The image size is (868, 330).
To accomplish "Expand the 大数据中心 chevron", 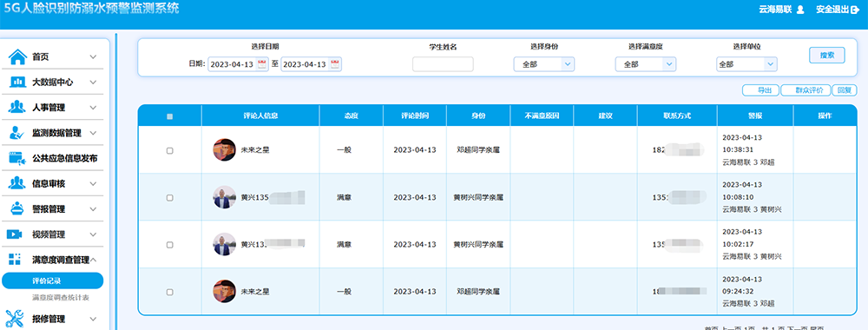I will point(93,82).
